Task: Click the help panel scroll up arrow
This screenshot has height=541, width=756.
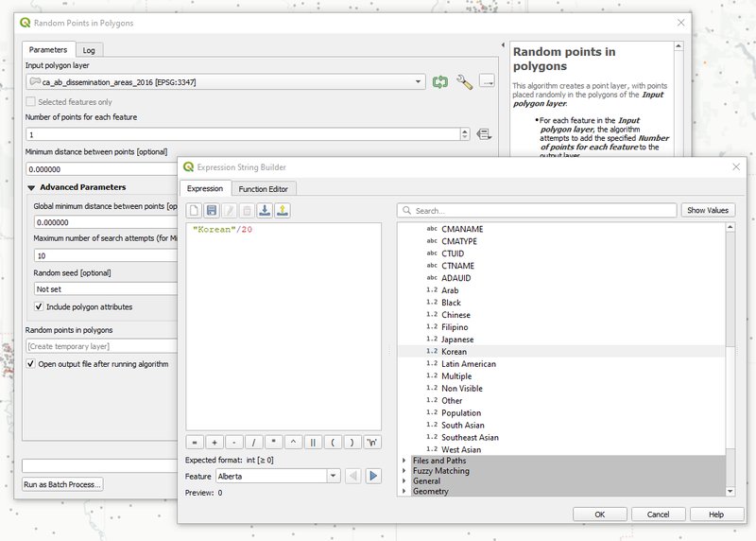Action: coord(679,45)
